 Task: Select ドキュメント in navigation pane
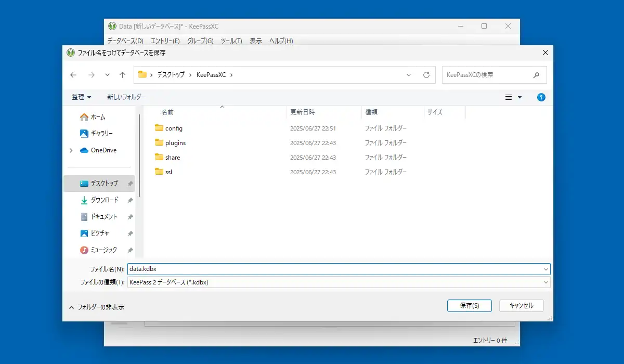pyautogui.click(x=99, y=217)
